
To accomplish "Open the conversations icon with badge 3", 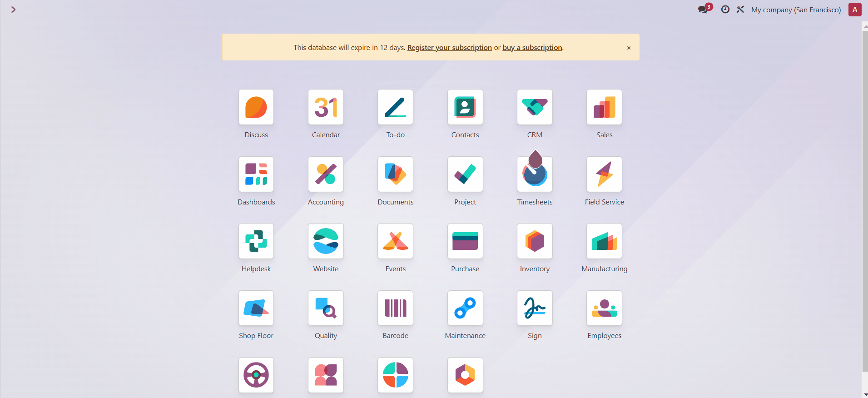I will tap(705, 9).
